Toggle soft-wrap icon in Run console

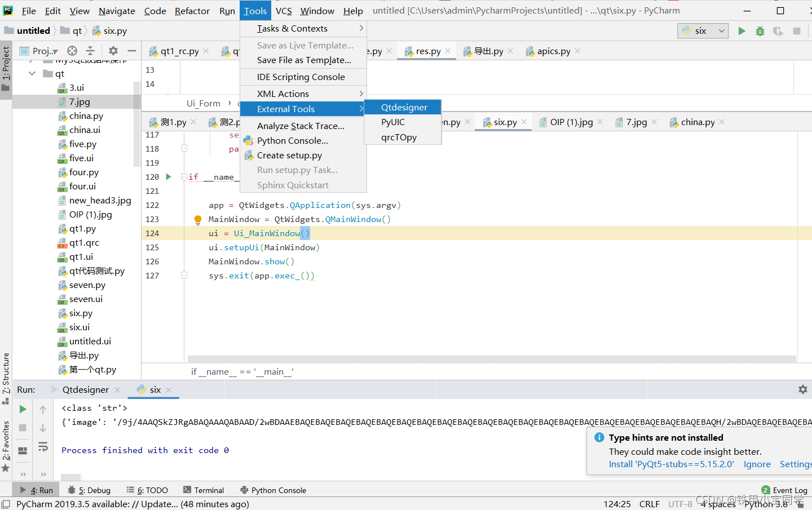(43, 447)
